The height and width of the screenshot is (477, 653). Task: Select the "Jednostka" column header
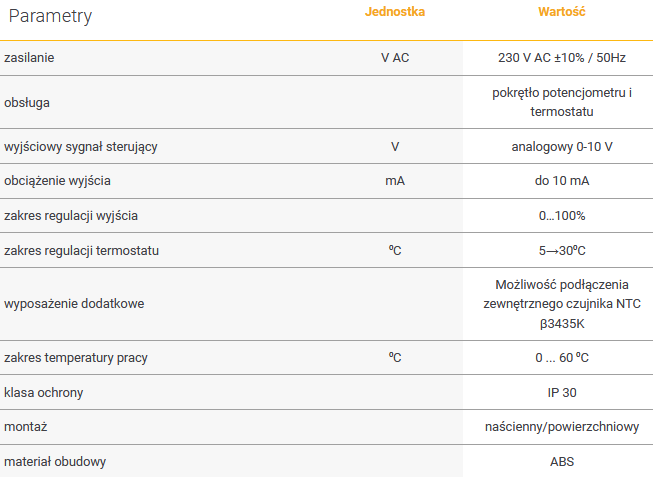(x=395, y=13)
